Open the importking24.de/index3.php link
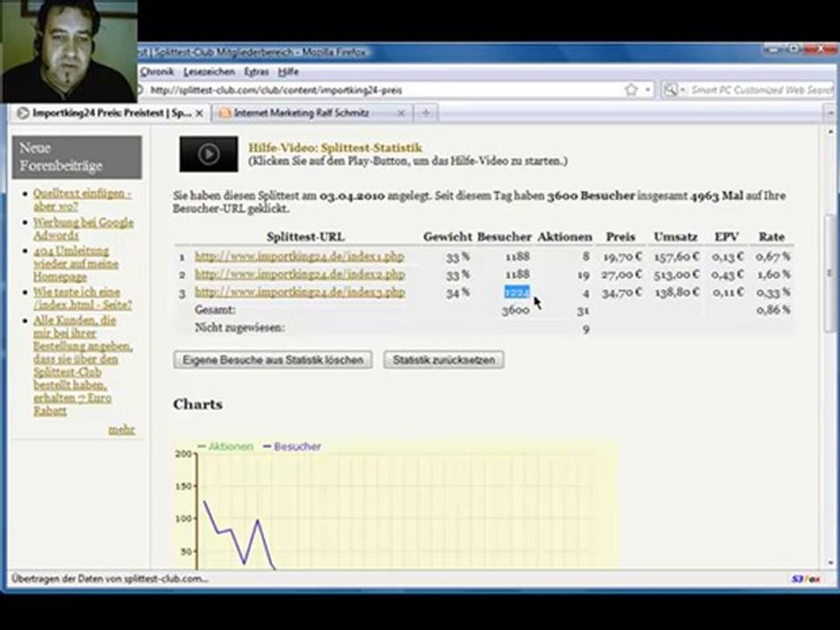This screenshot has height=630, width=840. pos(299,292)
